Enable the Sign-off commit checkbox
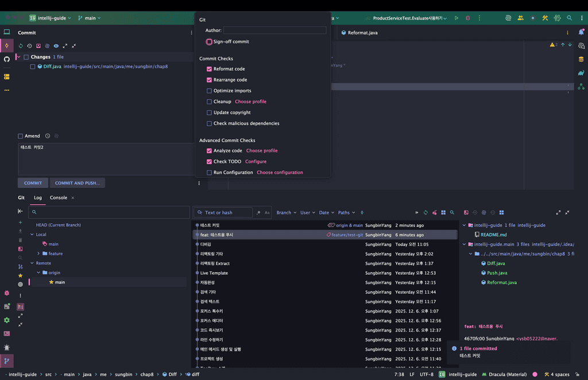 pos(210,42)
